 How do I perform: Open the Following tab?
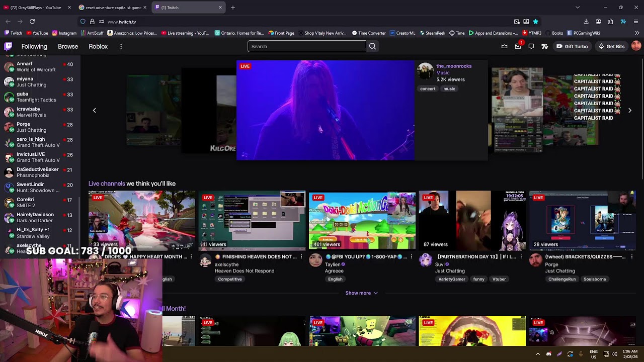click(34, 46)
